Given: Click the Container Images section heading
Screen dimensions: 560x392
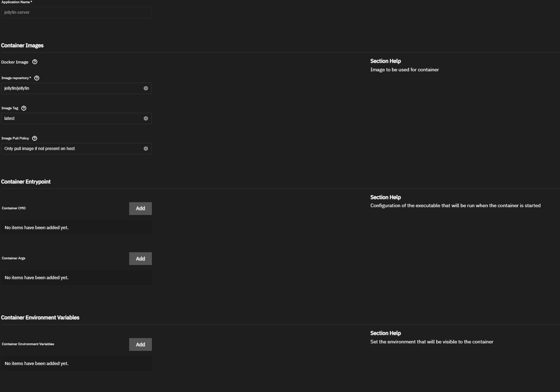Looking at the screenshot, I should pos(22,45).
